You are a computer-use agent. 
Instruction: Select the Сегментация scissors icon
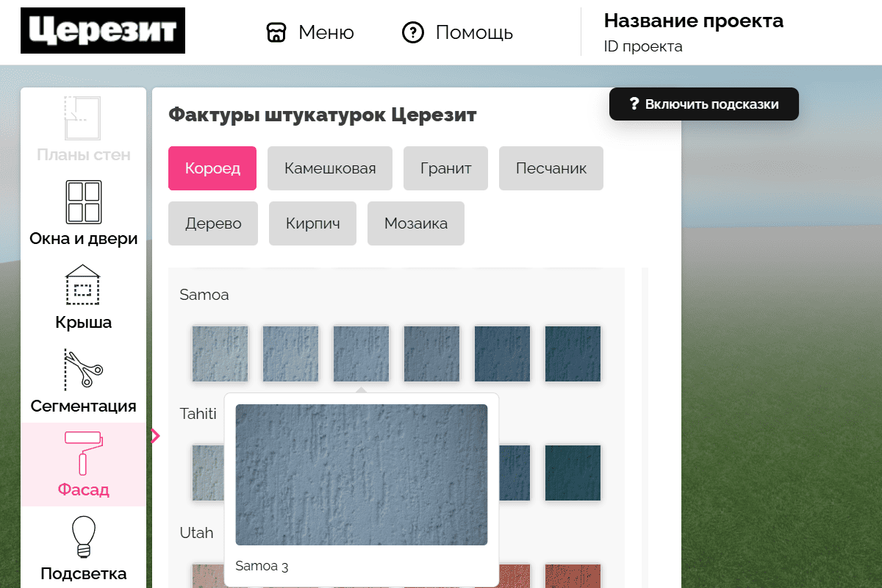pos(83,369)
